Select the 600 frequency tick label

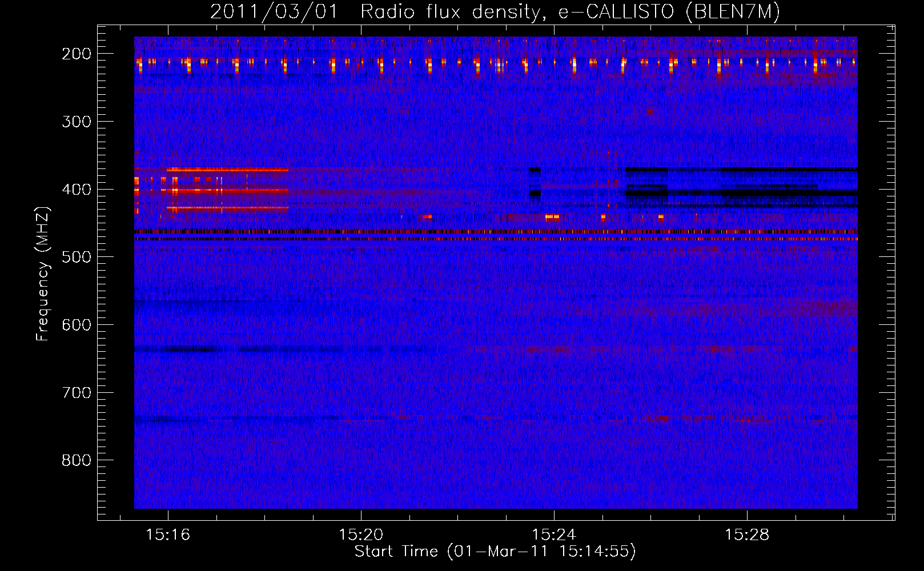pos(77,324)
